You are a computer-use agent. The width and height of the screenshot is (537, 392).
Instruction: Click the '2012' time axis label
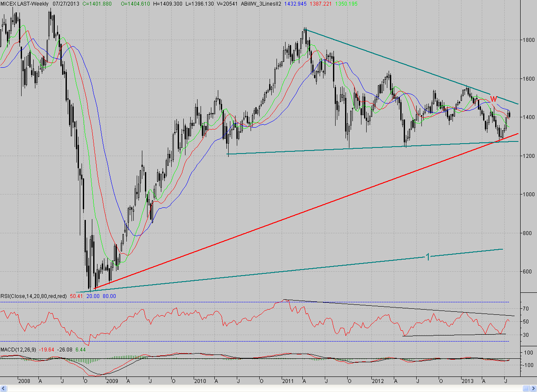pos(378,381)
